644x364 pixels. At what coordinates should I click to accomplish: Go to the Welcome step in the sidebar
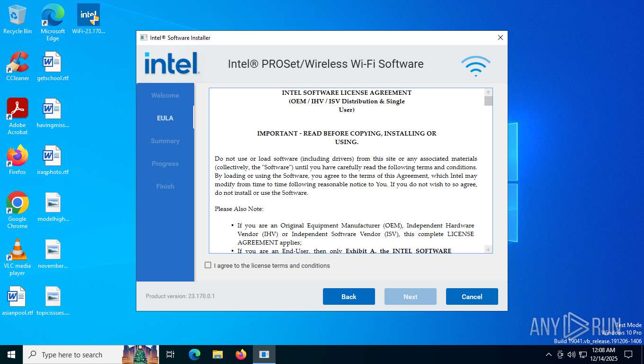pyautogui.click(x=165, y=95)
